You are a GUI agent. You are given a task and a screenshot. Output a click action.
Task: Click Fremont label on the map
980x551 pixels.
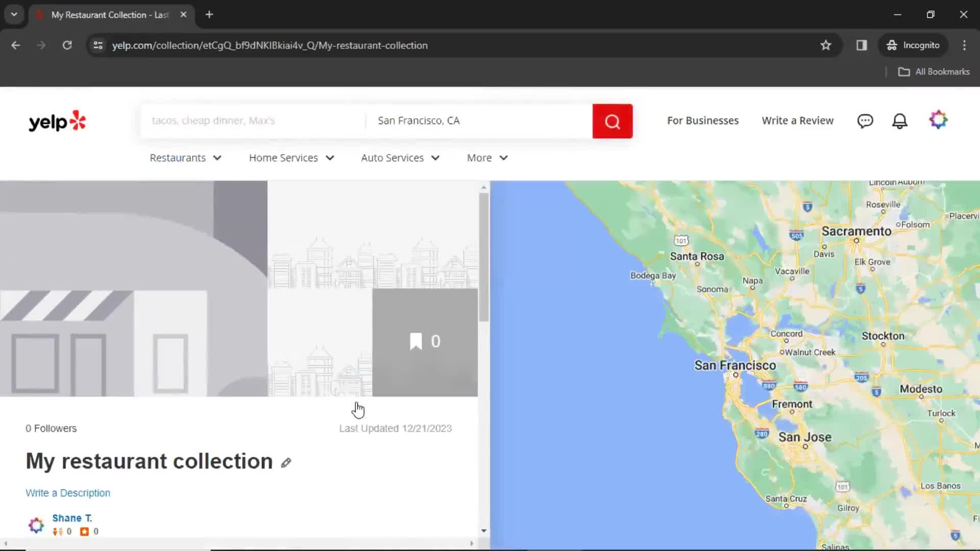[792, 405]
